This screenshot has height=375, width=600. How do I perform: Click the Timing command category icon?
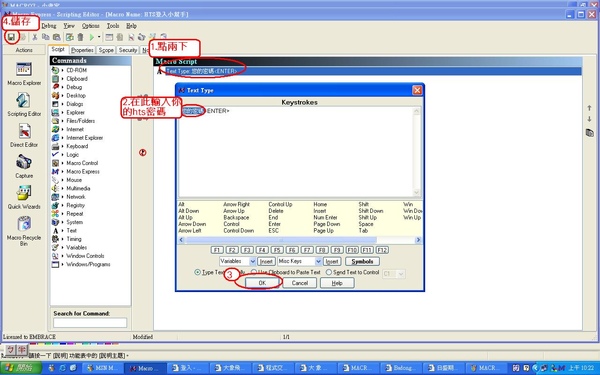pyautogui.click(x=55, y=239)
